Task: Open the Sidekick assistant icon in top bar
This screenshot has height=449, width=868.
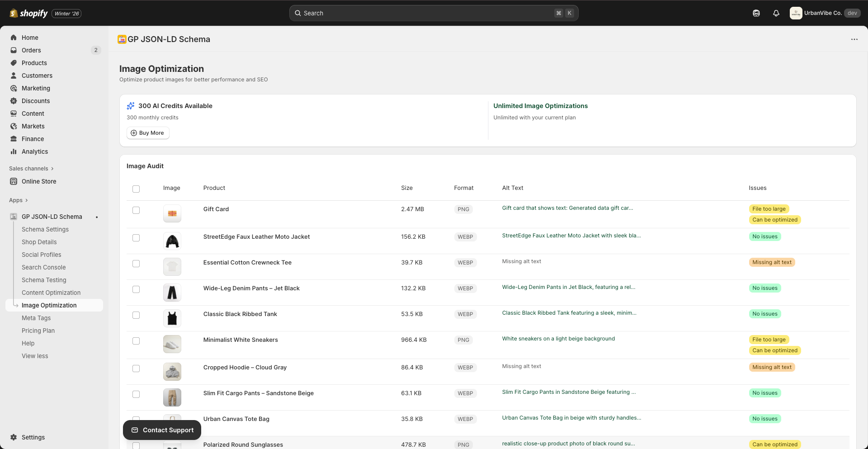Action: click(x=756, y=13)
